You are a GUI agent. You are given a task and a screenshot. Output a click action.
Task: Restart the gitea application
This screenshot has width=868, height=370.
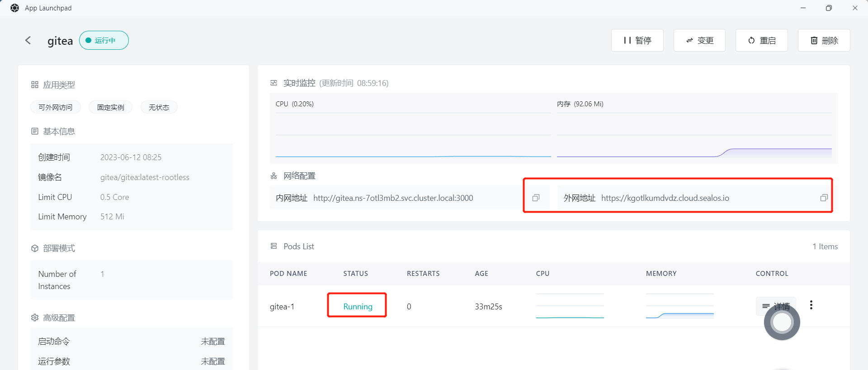click(761, 41)
